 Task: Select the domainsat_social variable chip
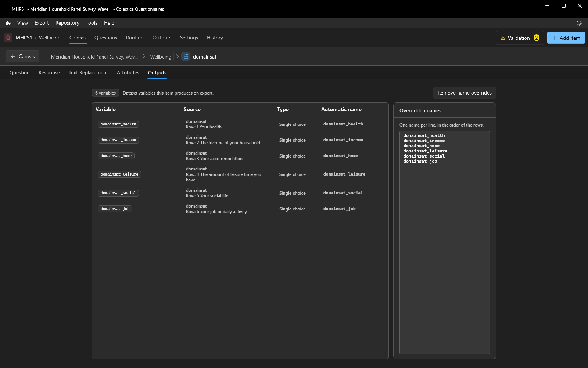click(118, 193)
